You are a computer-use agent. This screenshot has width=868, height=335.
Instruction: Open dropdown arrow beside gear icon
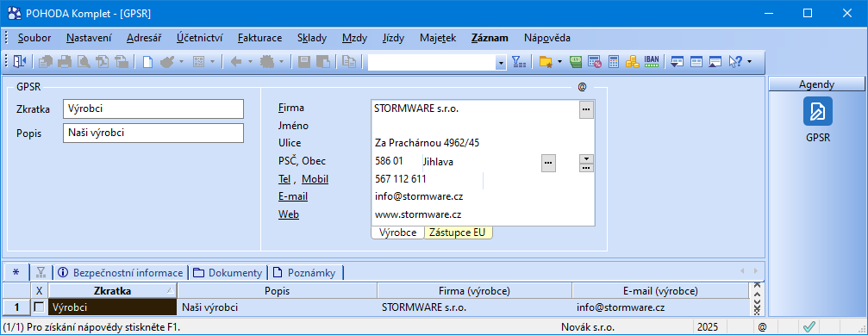point(281,62)
